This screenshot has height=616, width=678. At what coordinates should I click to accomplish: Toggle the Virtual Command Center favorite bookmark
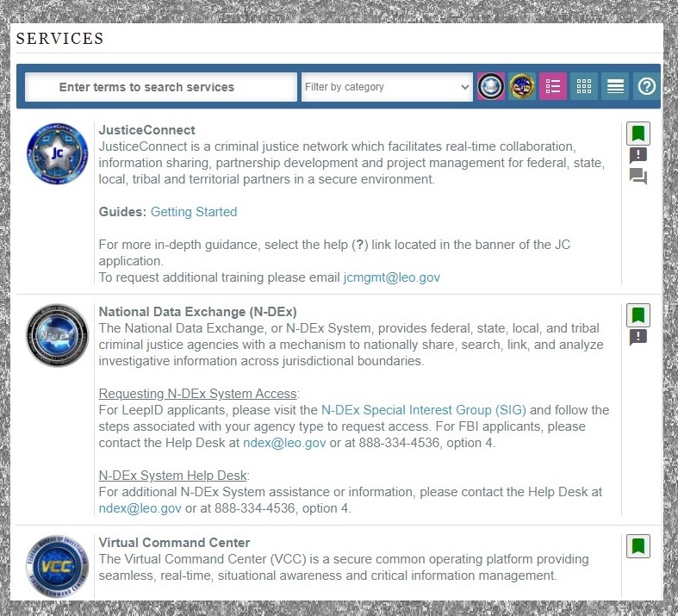coord(638,546)
